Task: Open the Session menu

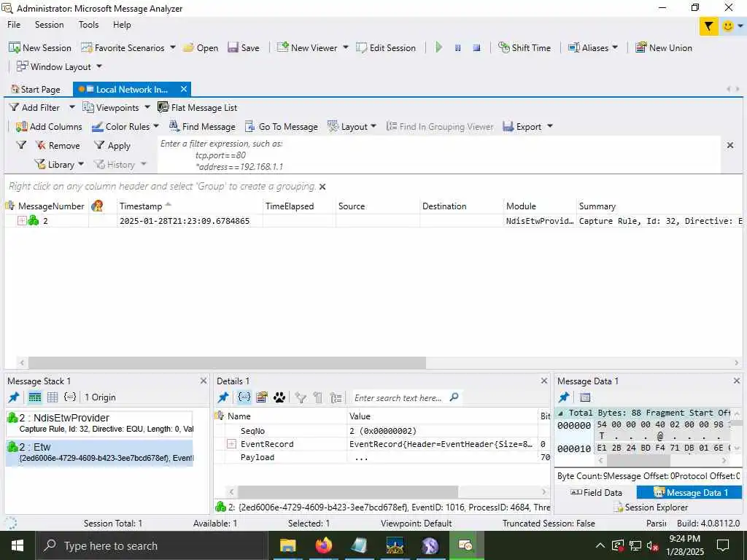Action: [x=49, y=25]
